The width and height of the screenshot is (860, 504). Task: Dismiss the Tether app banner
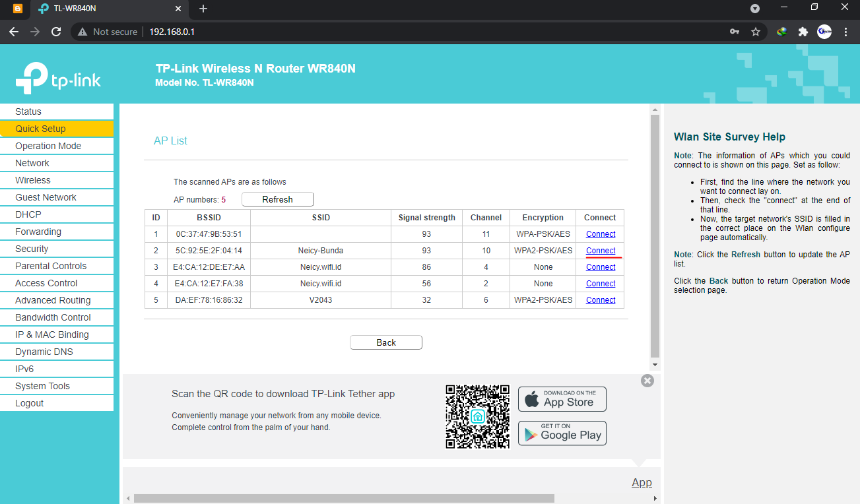pos(647,381)
